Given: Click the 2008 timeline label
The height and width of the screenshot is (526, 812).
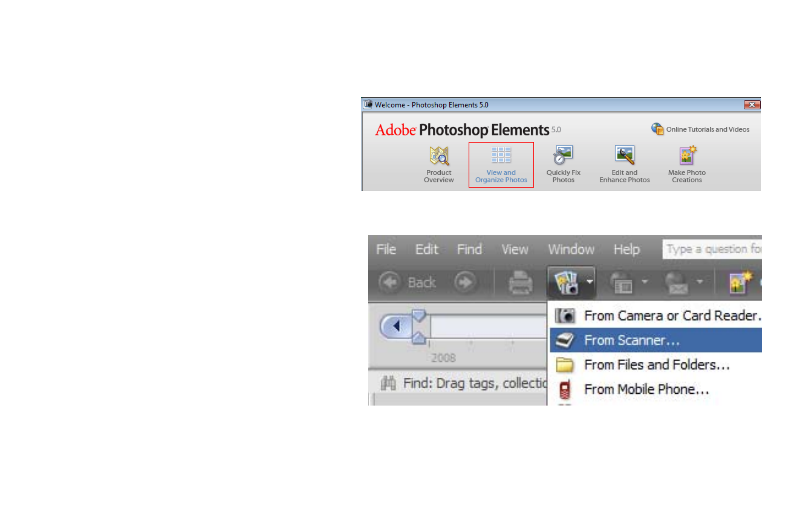Looking at the screenshot, I should (x=443, y=358).
